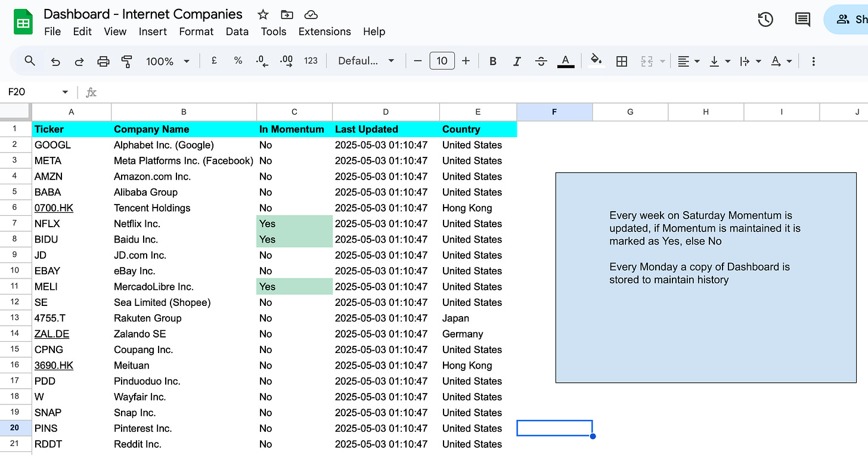Select column F header
Image resolution: width=868 pixels, height=455 pixels.
(554, 112)
